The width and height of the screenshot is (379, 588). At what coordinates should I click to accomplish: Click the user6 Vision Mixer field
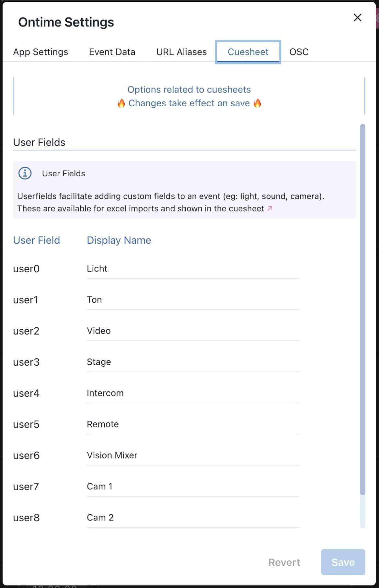[192, 455]
